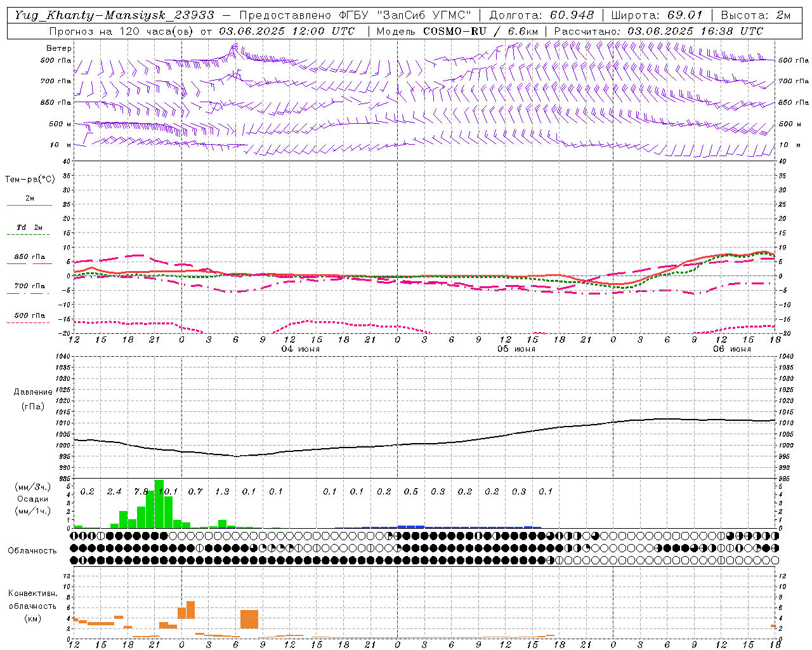Click the longitude value Долгота: 60.948
This screenshot has width=812, height=650.
click(x=542, y=15)
